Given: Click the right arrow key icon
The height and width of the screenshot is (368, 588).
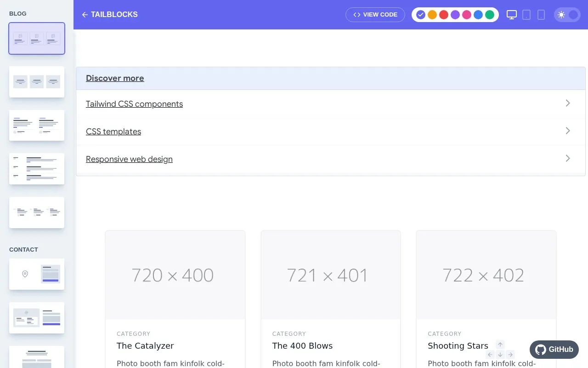Looking at the screenshot, I should [x=510, y=355].
